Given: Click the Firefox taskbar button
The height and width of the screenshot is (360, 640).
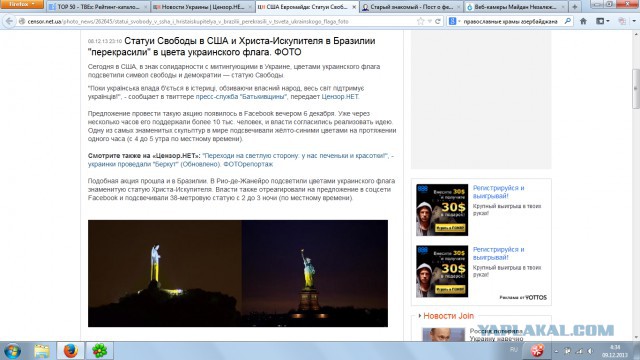Looking at the screenshot, I should coord(70,351).
